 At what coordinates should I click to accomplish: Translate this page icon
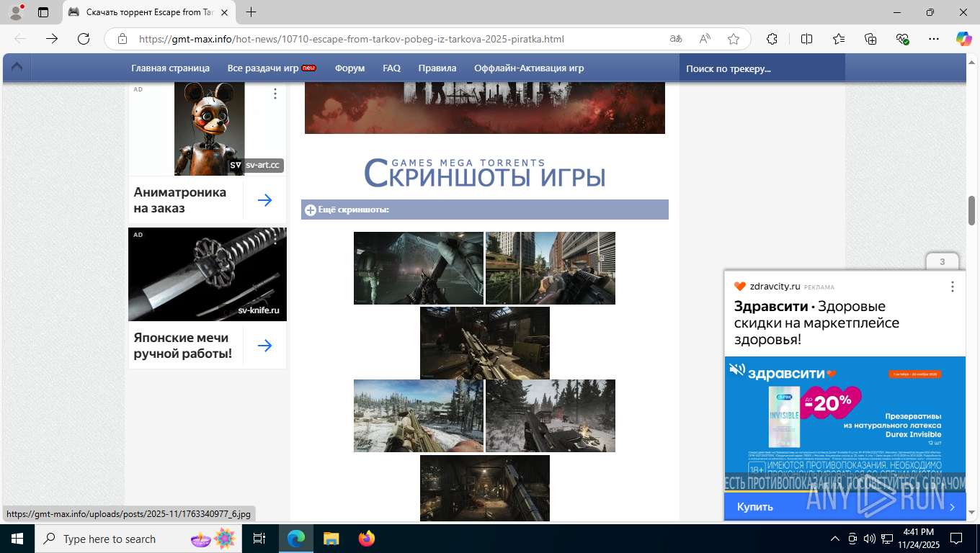pyautogui.click(x=676, y=39)
